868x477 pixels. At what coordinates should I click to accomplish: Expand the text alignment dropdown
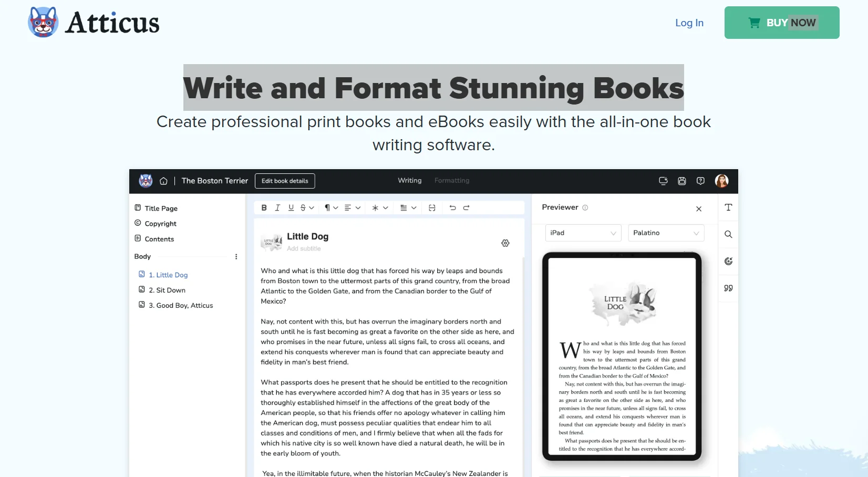[x=352, y=208]
